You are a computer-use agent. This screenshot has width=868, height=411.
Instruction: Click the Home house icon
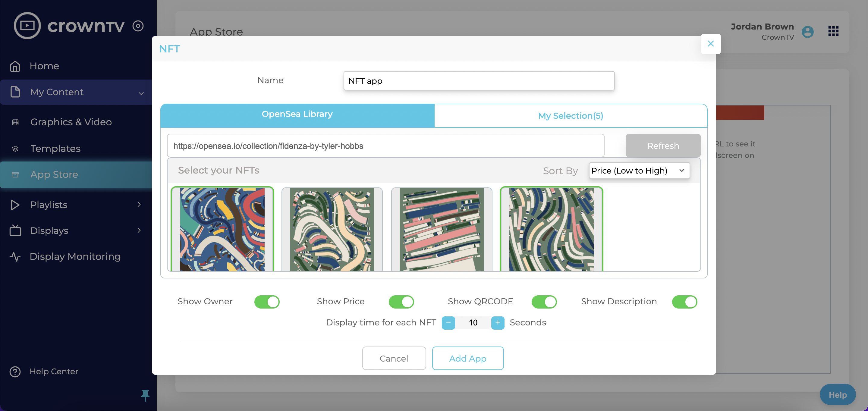click(15, 66)
